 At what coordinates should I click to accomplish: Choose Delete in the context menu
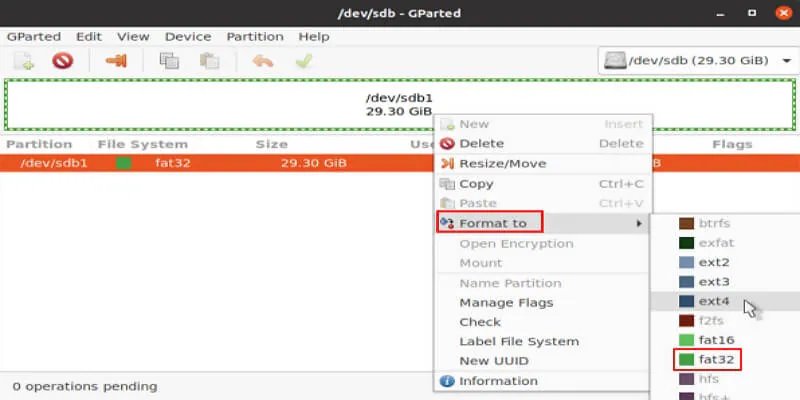[x=543, y=144]
